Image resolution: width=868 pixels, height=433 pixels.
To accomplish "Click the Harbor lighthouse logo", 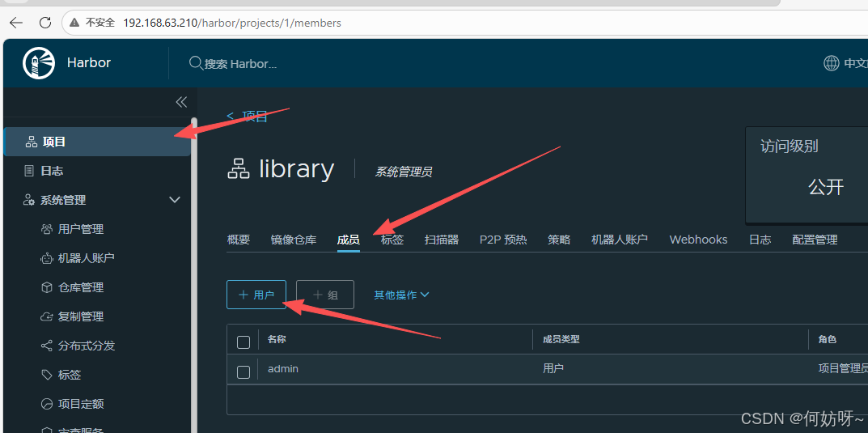I will (x=39, y=62).
